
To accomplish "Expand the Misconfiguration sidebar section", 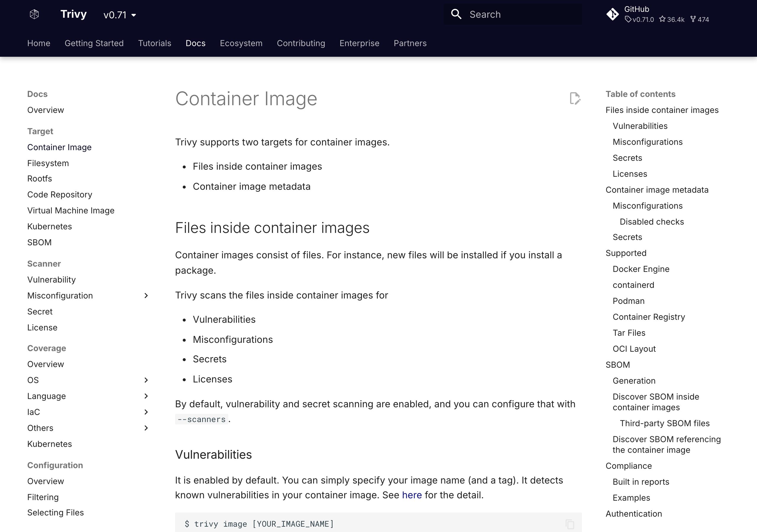I will coord(146,296).
